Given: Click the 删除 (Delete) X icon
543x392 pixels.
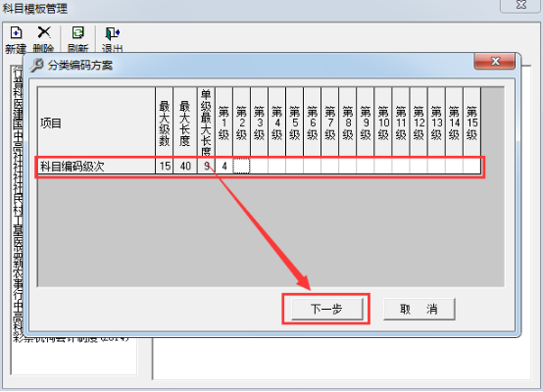Looking at the screenshot, I should tap(44, 32).
